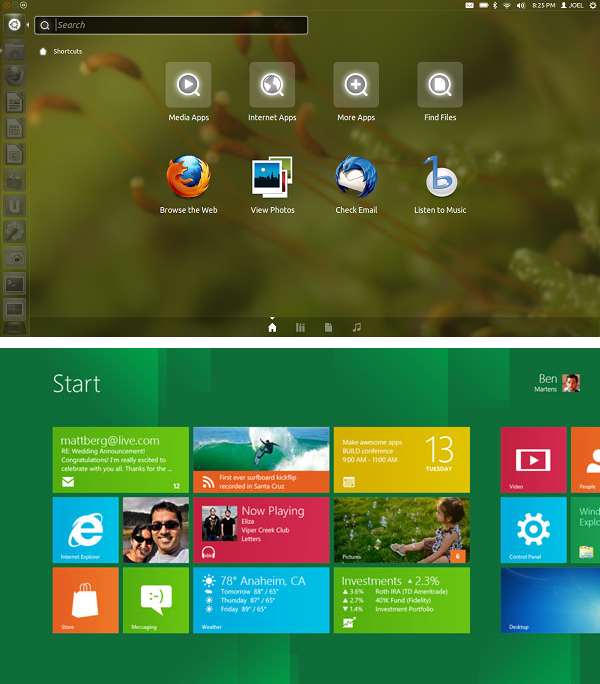The width and height of the screenshot is (600, 684).
Task: Launch Thunderbird with Check Email icon
Action: click(x=356, y=178)
